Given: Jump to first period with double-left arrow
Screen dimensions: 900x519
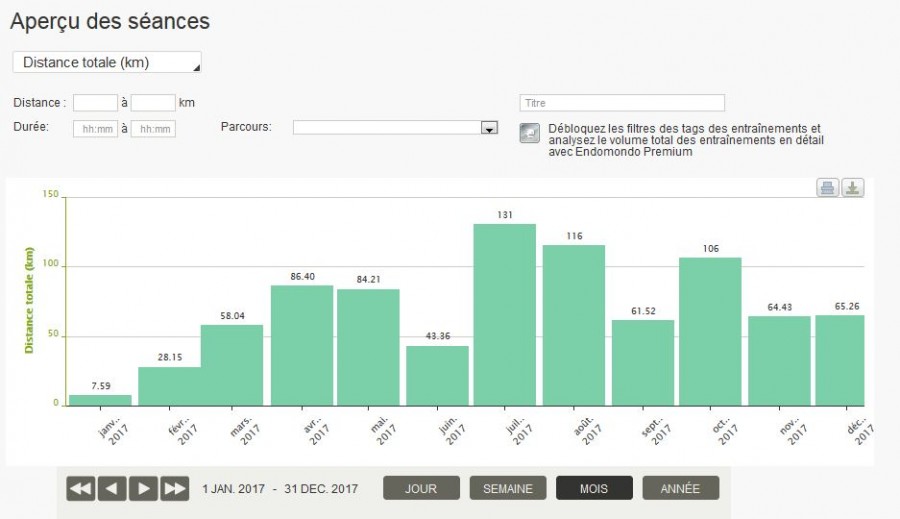Looking at the screenshot, I should 81,488.
